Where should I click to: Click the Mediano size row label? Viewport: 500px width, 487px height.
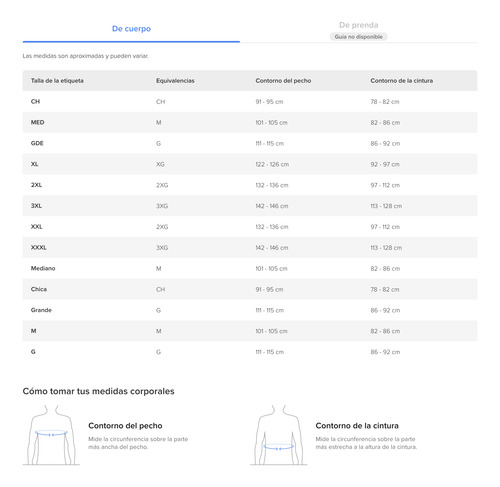pos(43,268)
